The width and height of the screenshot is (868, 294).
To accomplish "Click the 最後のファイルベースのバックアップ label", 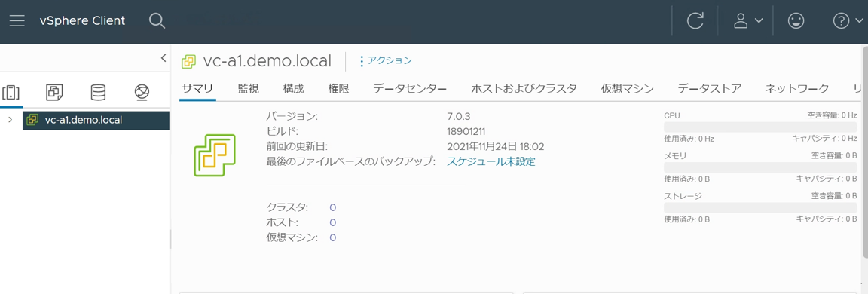I will pyautogui.click(x=351, y=161).
